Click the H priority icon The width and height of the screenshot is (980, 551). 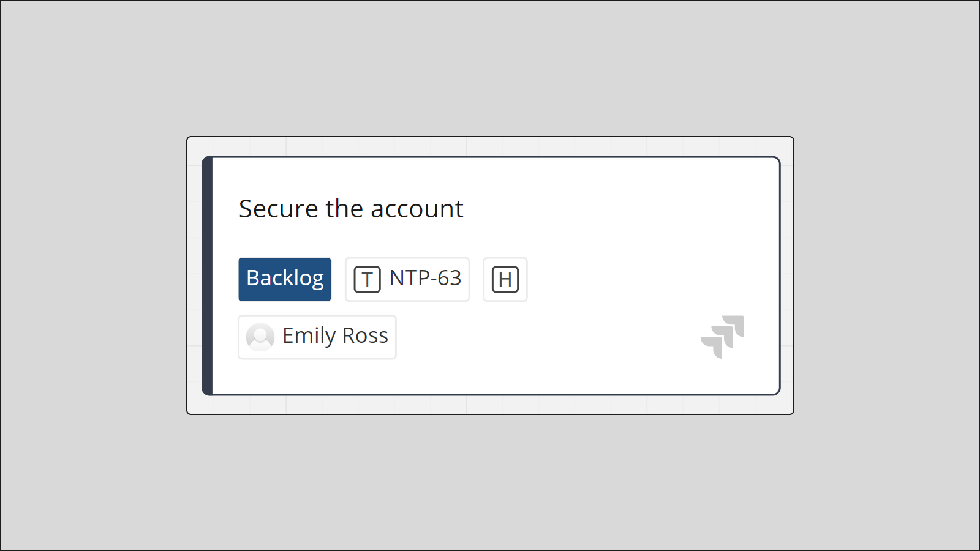(505, 280)
